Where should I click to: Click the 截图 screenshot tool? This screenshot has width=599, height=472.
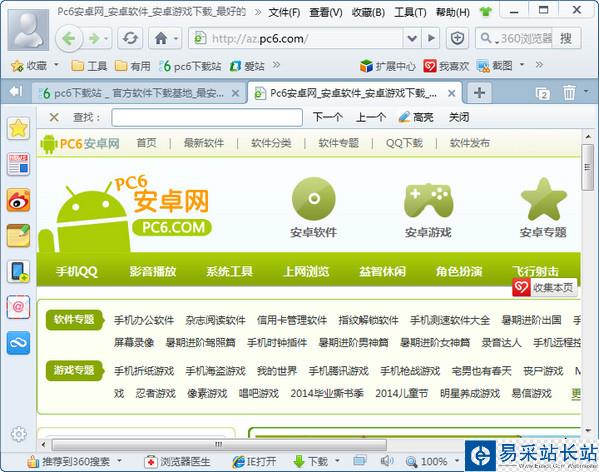tap(494, 66)
